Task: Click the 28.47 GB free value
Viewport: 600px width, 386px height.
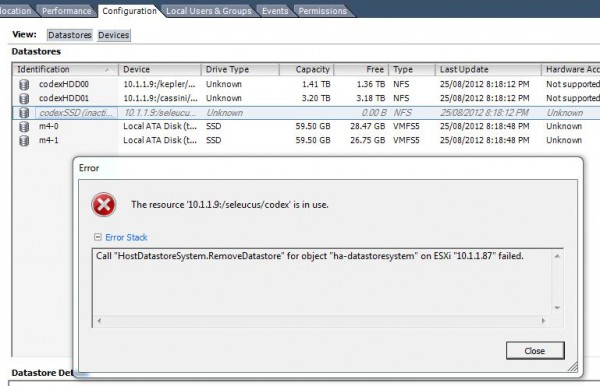Action: click(368, 126)
